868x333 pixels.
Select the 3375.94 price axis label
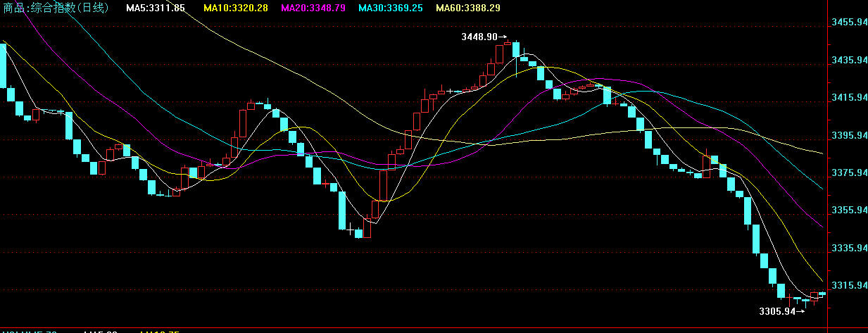849,172
